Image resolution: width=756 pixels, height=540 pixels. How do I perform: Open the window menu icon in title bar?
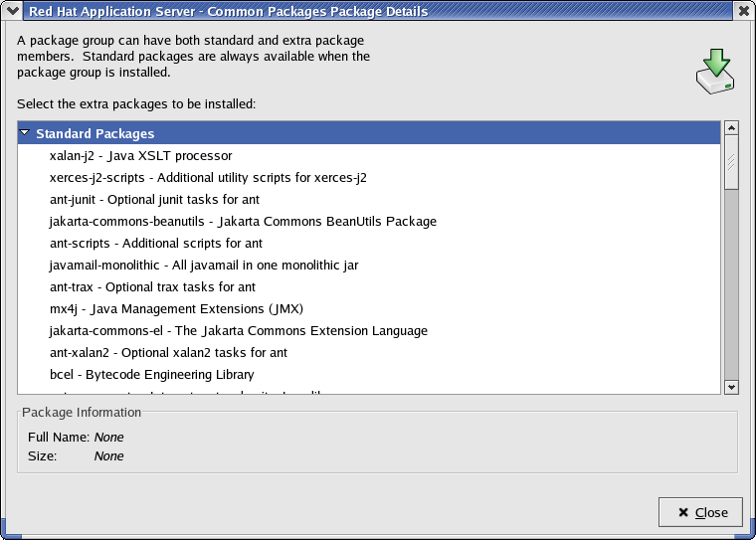click(12, 11)
